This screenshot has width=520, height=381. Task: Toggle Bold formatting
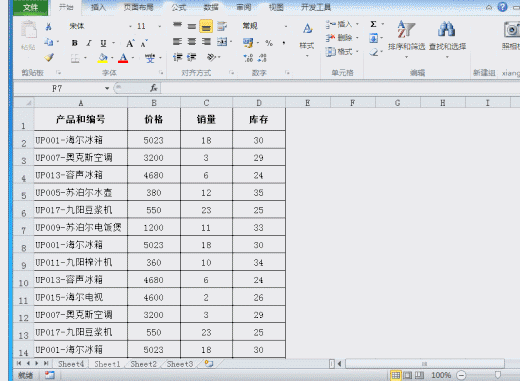pyautogui.click(x=75, y=43)
